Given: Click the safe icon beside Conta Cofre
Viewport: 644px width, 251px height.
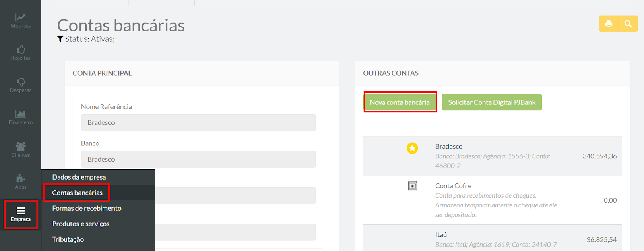Looking at the screenshot, I should click(413, 186).
